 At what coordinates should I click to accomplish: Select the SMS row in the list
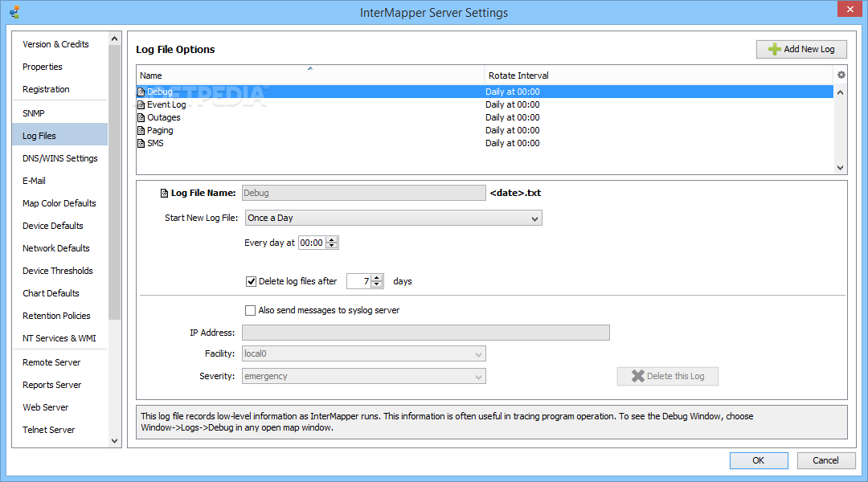tap(485, 143)
